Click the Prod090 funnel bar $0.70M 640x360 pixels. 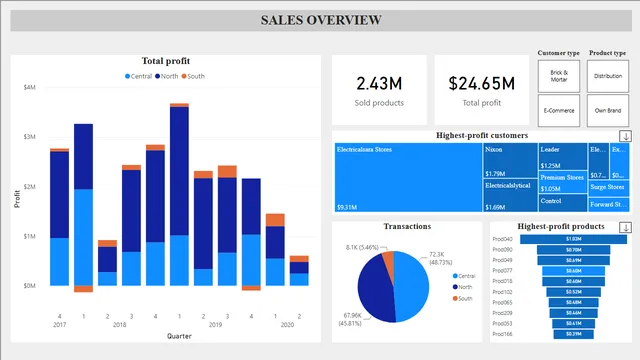click(x=573, y=250)
